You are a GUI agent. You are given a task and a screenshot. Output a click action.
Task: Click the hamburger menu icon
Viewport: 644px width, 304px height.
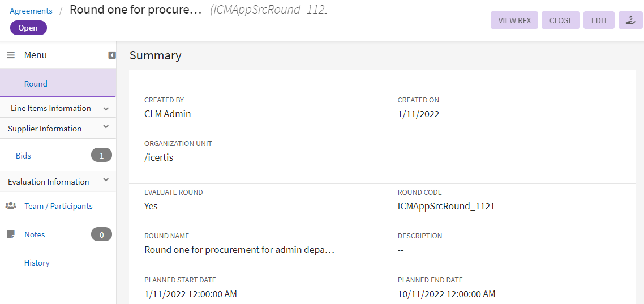[11, 55]
